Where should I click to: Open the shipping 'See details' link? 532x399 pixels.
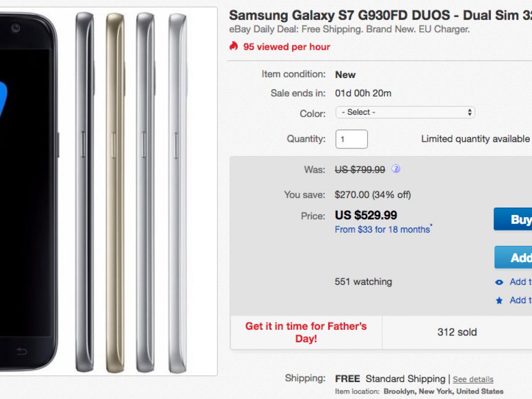(x=473, y=379)
